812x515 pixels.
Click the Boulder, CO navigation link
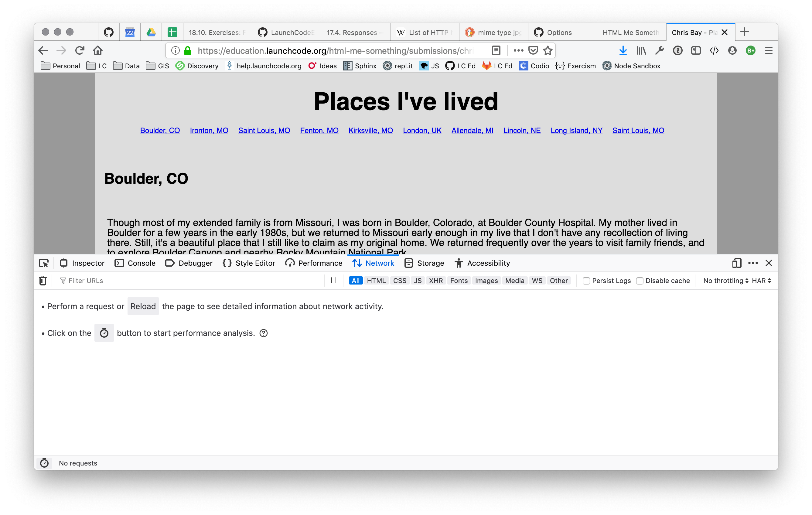tap(159, 130)
